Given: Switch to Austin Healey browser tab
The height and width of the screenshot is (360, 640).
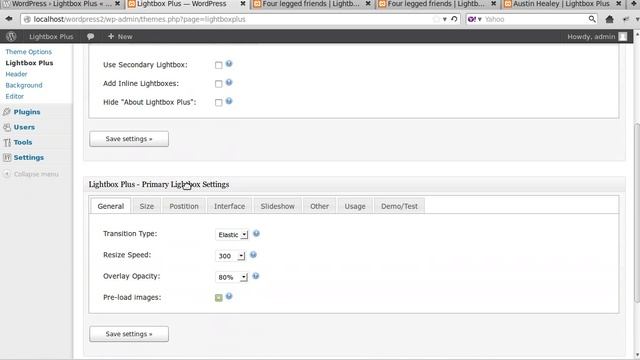Looking at the screenshot, I should click(562, 4).
